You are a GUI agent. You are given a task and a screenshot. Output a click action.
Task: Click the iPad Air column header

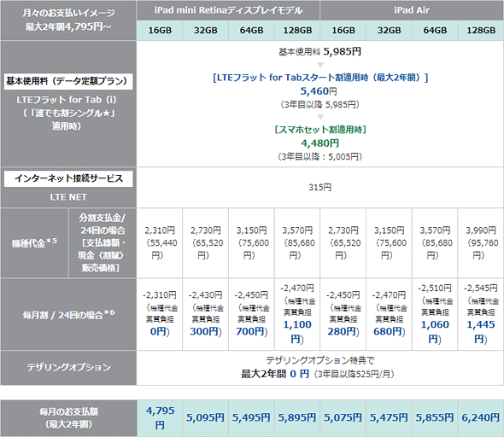[x=412, y=10]
